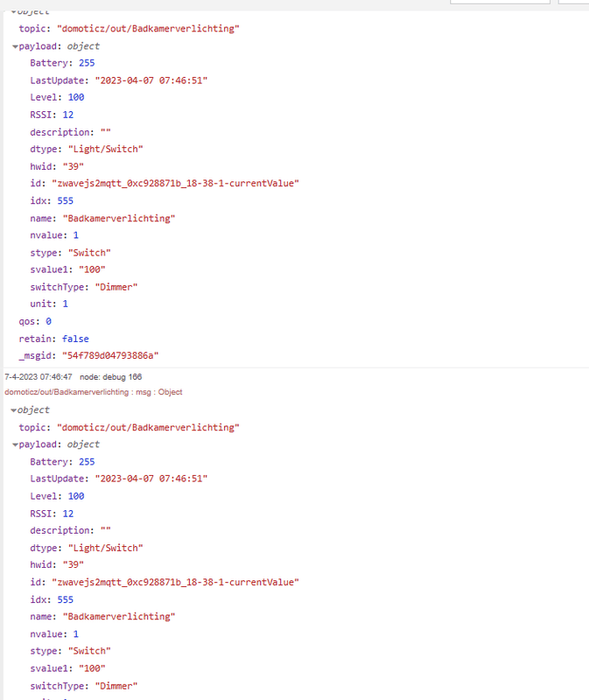The width and height of the screenshot is (589, 700).
Task: Click LastUpdate value in the upper message
Action: [151, 80]
